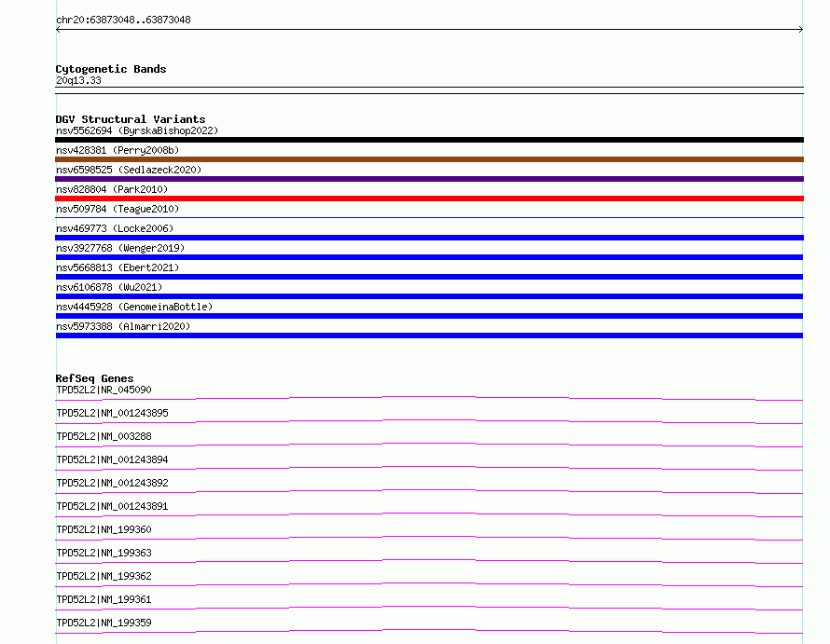The height and width of the screenshot is (644, 830).
Task: Open transcript TPD52L2|NM_001243892
Action: pos(112,483)
